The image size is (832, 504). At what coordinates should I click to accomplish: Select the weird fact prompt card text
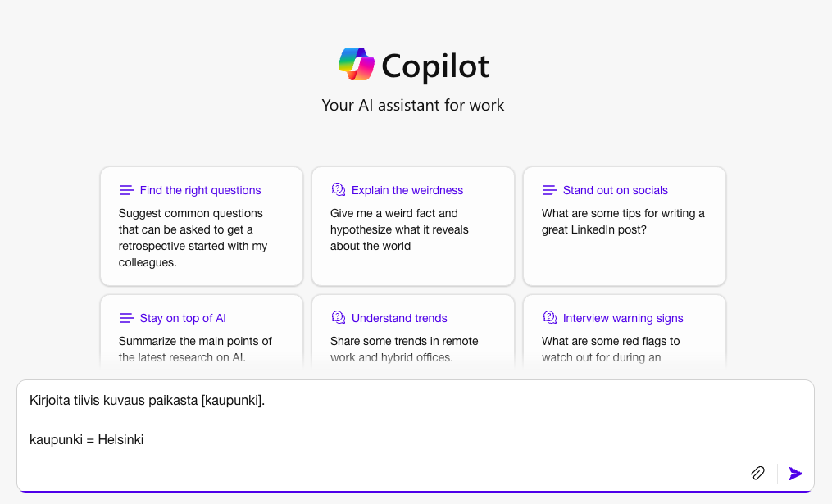[399, 229]
